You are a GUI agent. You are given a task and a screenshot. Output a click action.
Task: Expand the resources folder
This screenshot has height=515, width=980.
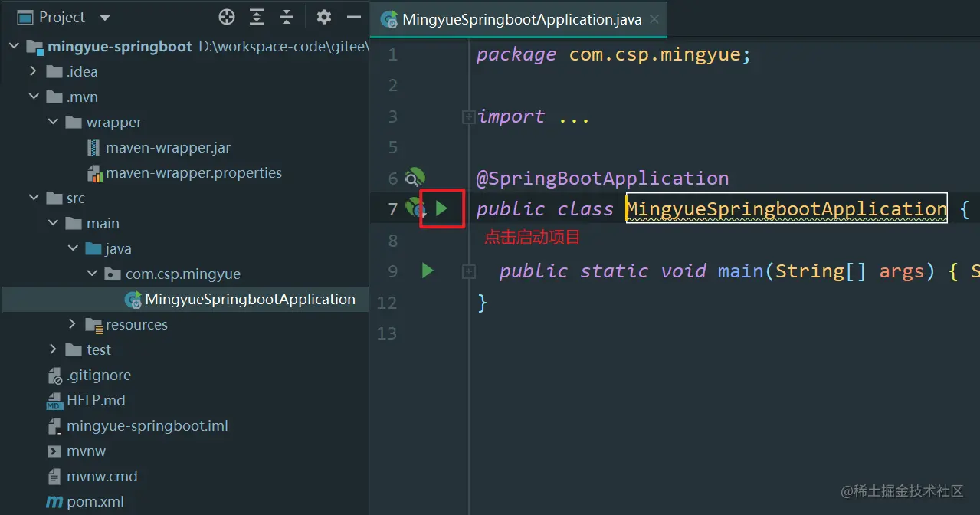73,324
